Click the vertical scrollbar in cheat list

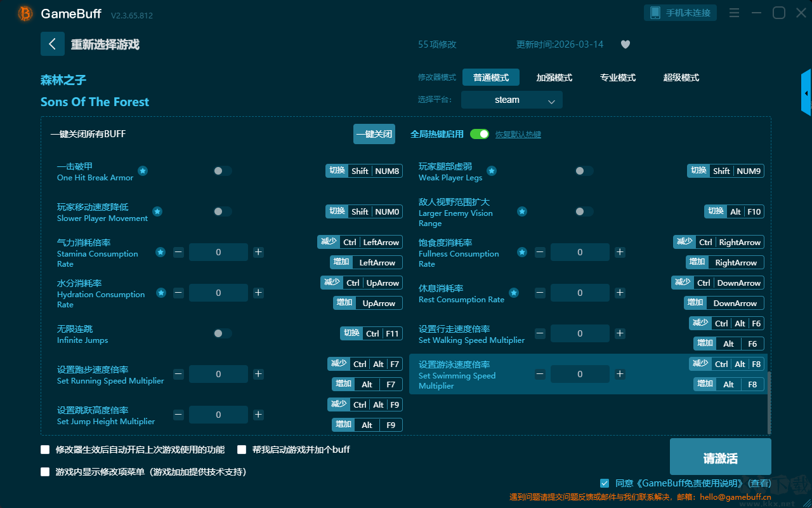coord(769,402)
